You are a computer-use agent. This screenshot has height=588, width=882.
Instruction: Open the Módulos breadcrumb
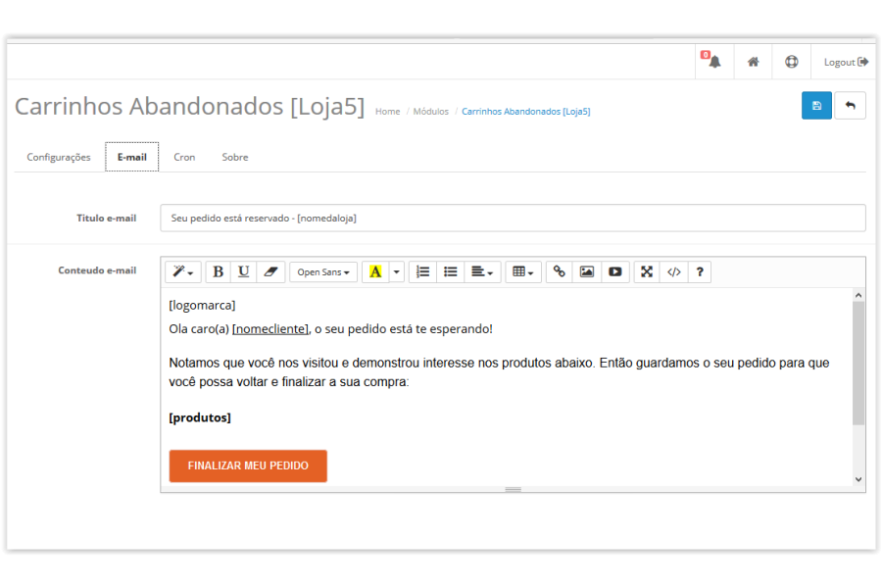click(431, 112)
